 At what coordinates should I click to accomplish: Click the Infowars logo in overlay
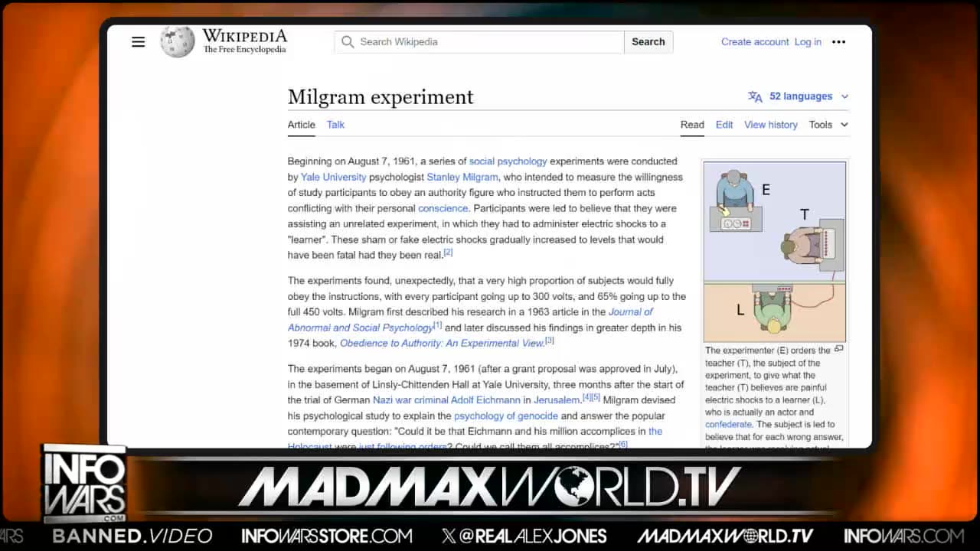pos(84,483)
